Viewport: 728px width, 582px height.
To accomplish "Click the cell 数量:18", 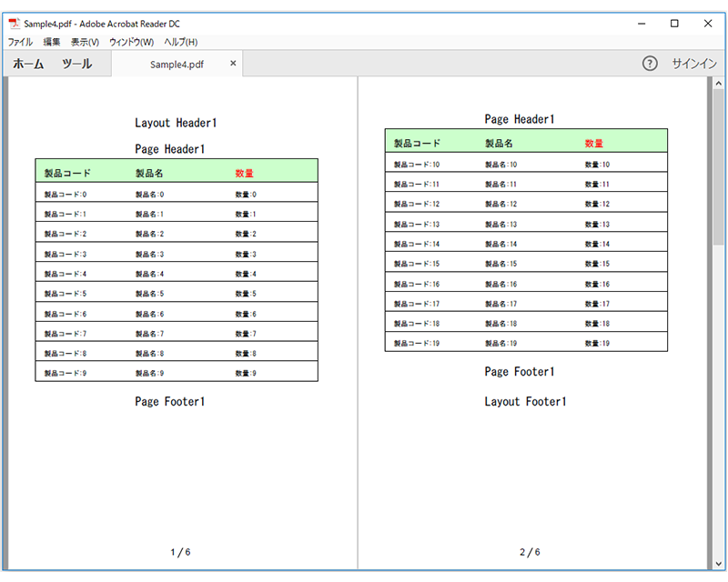I will (597, 324).
